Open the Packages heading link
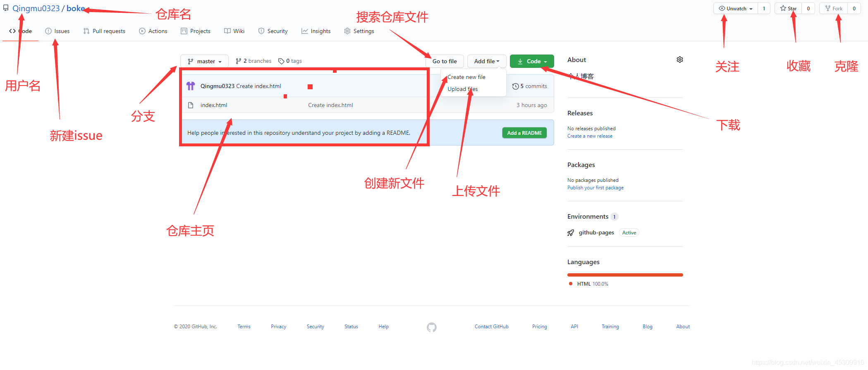868x370 pixels. click(581, 165)
